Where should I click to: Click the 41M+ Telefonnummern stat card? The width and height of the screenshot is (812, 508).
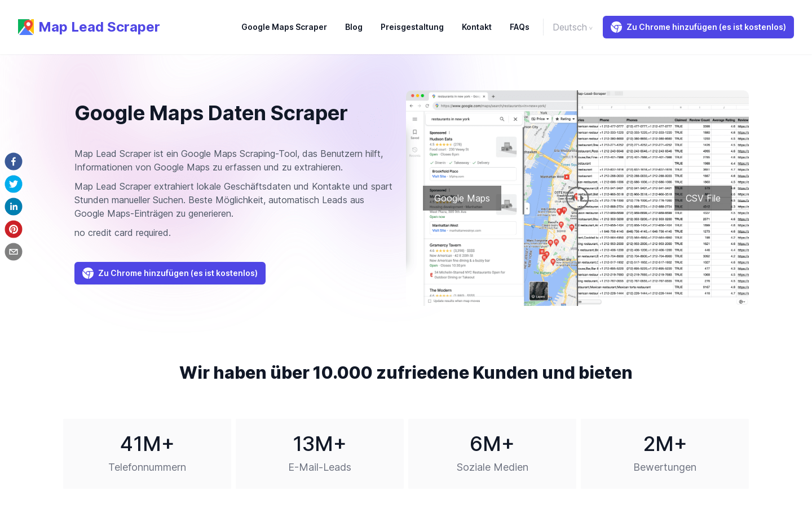click(147, 454)
